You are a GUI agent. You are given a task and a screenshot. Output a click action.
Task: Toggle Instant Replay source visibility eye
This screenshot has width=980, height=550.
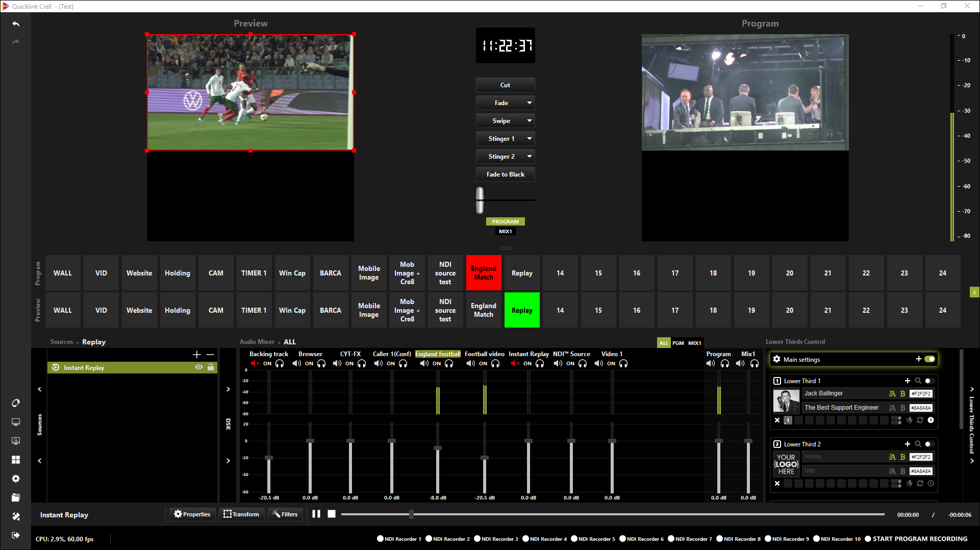pyautogui.click(x=199, y=367)
